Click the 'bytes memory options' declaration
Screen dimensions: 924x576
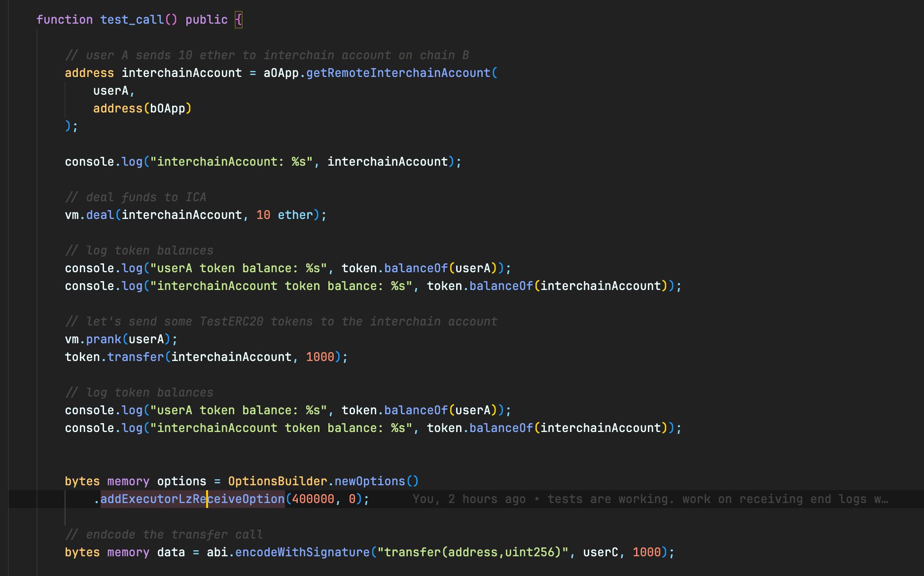click(136, 481)
